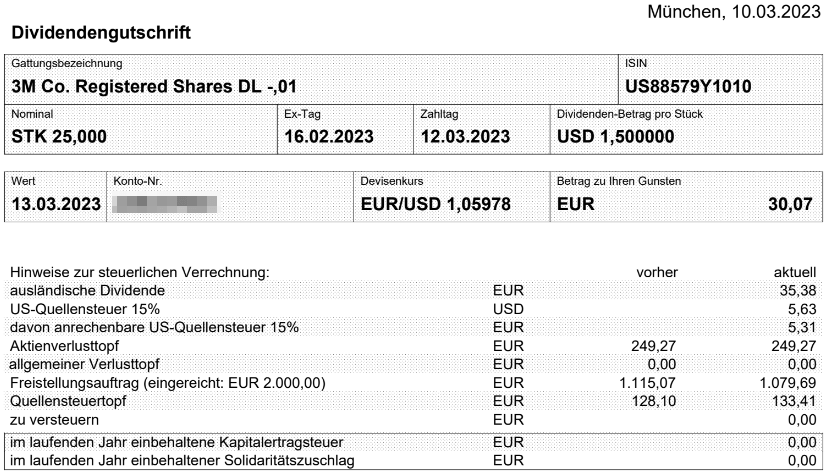
Task: Click the Ex-Tag date 16.02.2023
Action: point(329,136)
